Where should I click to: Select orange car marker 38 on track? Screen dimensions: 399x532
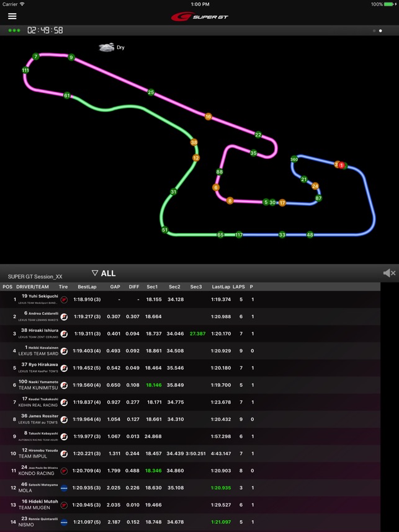pyautogui.click(x=194, y=142)
